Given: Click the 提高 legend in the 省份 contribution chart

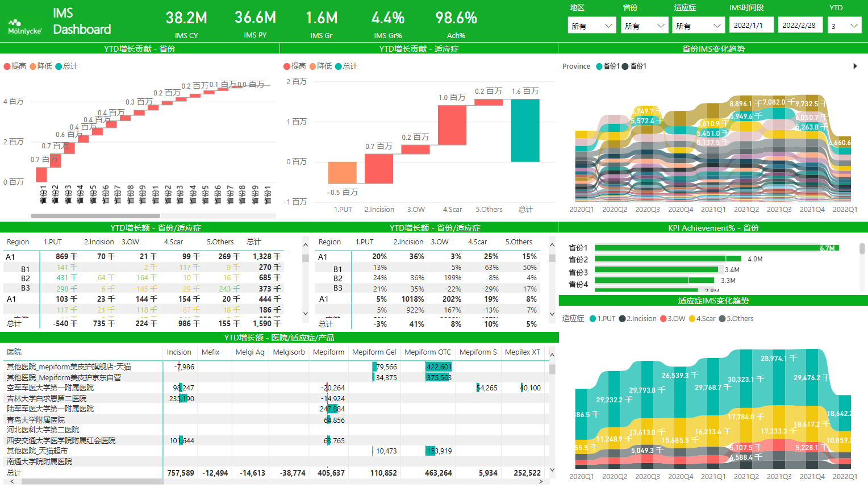Looking at the screenshot, I should 15,66.
